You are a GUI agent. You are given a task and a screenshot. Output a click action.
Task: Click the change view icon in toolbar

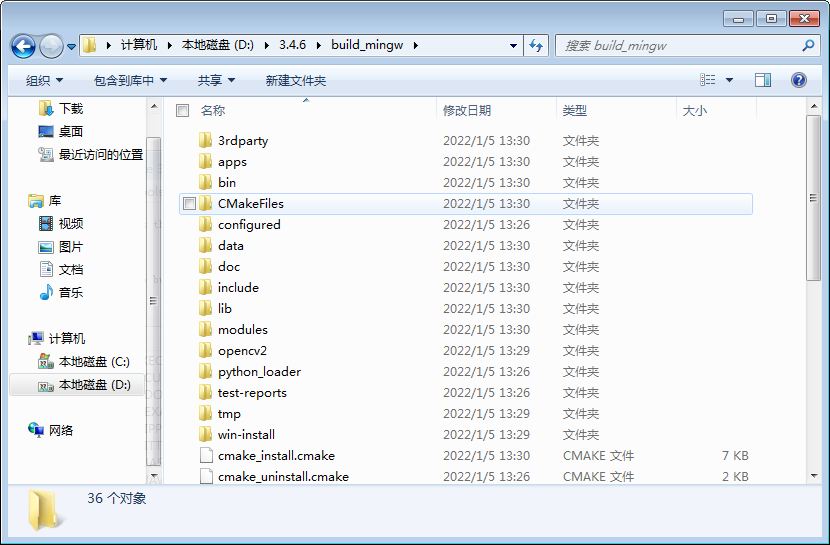click(x=708, y=80)
